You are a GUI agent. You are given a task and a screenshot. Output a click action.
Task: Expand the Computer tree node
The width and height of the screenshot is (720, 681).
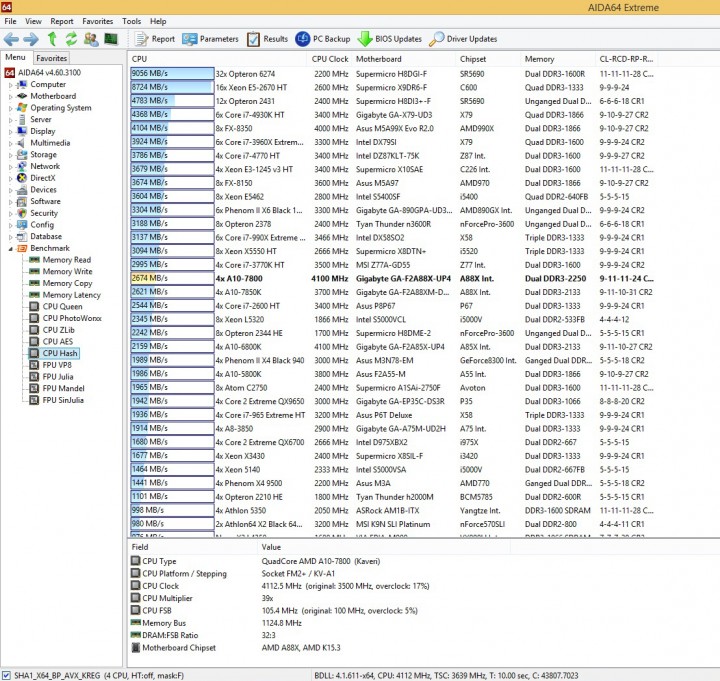click(x=10, y=85)
